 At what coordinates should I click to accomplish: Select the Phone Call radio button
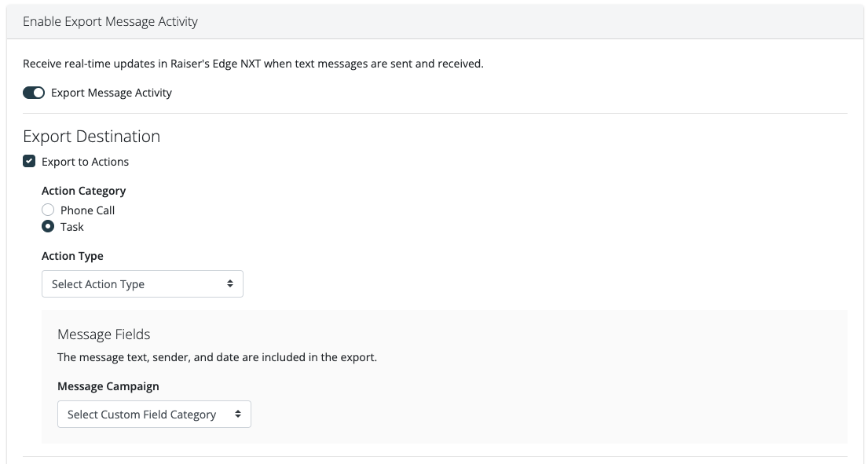(48, 210)
